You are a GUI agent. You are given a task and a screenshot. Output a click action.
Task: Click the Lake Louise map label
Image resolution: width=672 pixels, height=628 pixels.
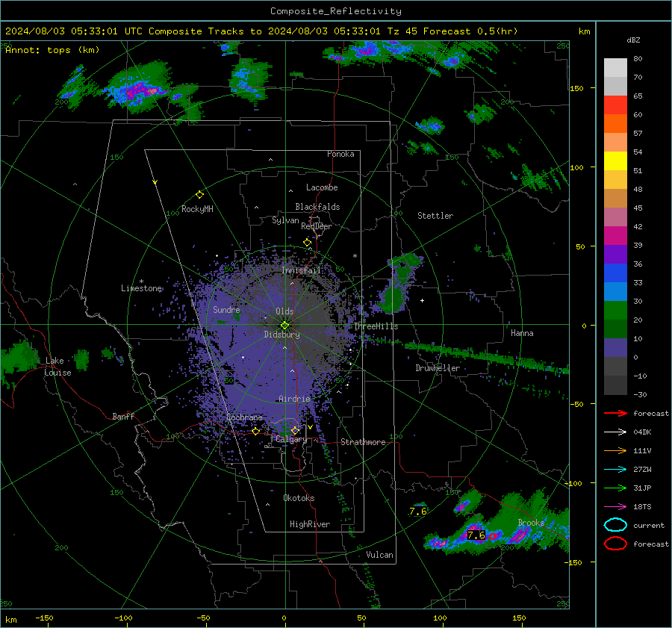pyautogui.click(x=57, y=367)
